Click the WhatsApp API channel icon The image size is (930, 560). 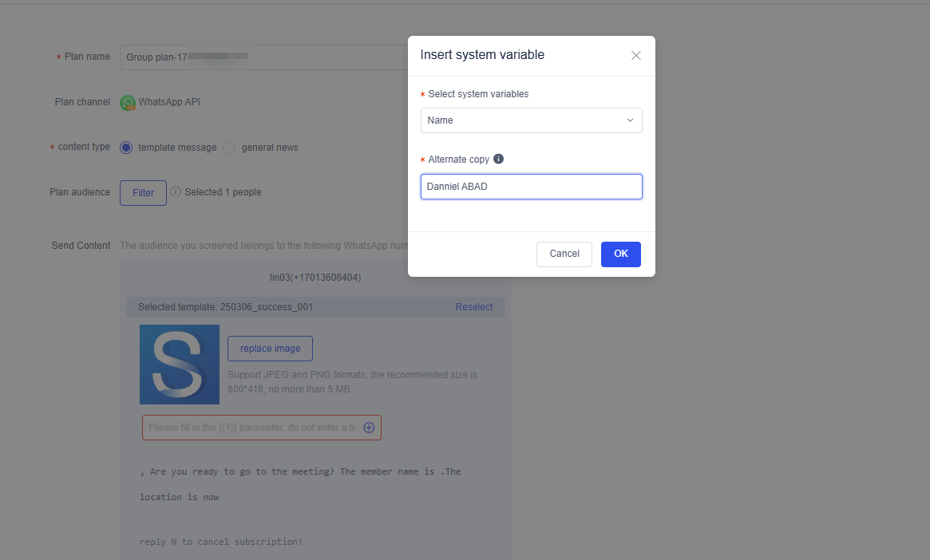(x=128, y=103)
